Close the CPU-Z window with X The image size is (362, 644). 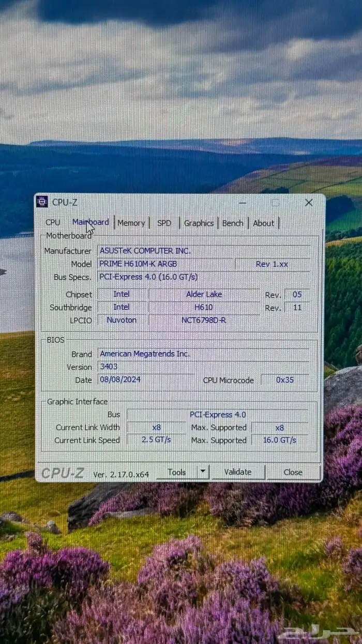309,202
